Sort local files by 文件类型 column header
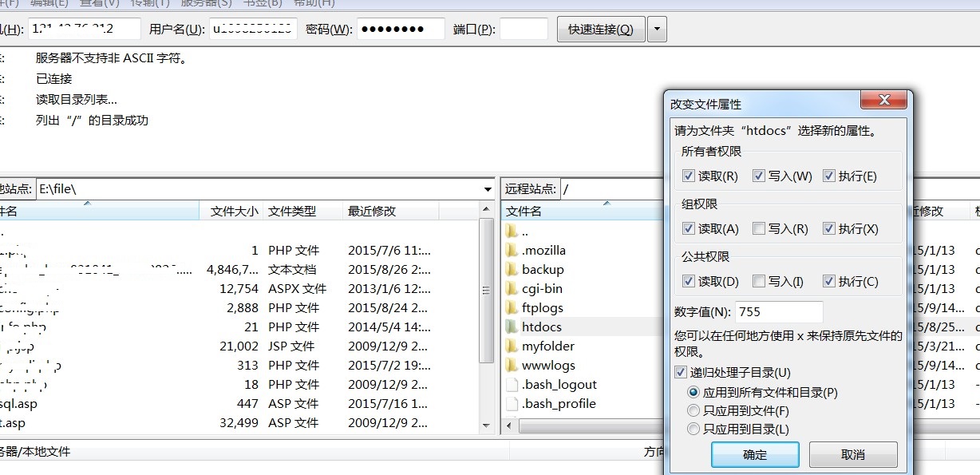The width and height of the screenshot is (980, 475). tap(292, 212)
